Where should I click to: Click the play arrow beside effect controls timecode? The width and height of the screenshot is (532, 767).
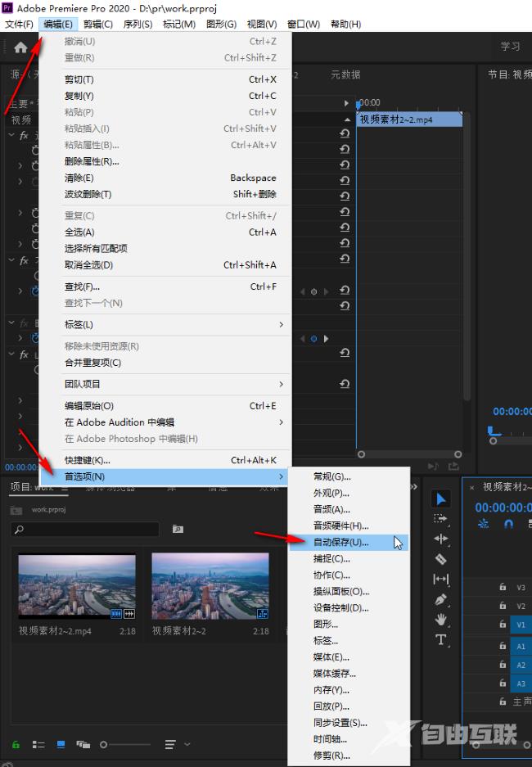click(346, 103)
